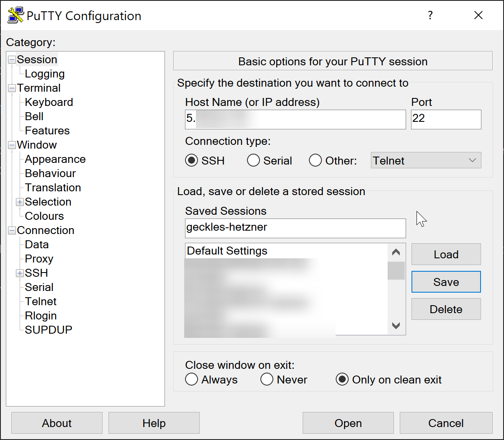Collapse the Session tree node
This screenshot has width=504, height=440.
[x=12, y=59]
